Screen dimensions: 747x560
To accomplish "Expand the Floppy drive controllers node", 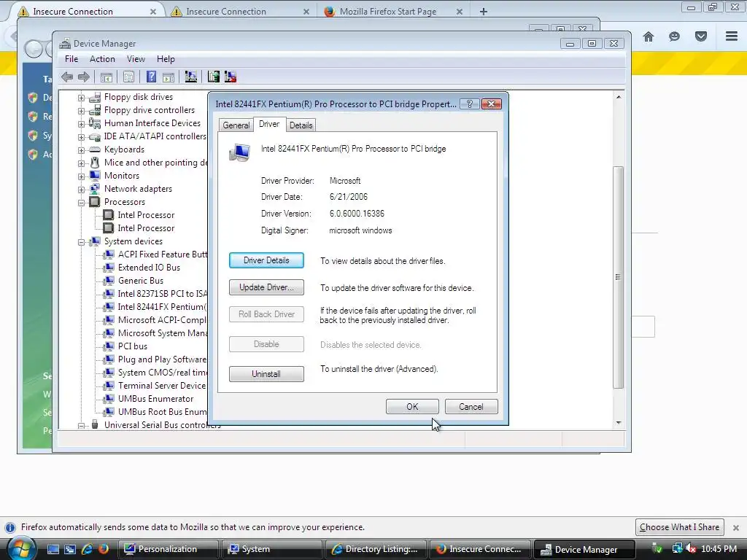I will tap(82, 111).
